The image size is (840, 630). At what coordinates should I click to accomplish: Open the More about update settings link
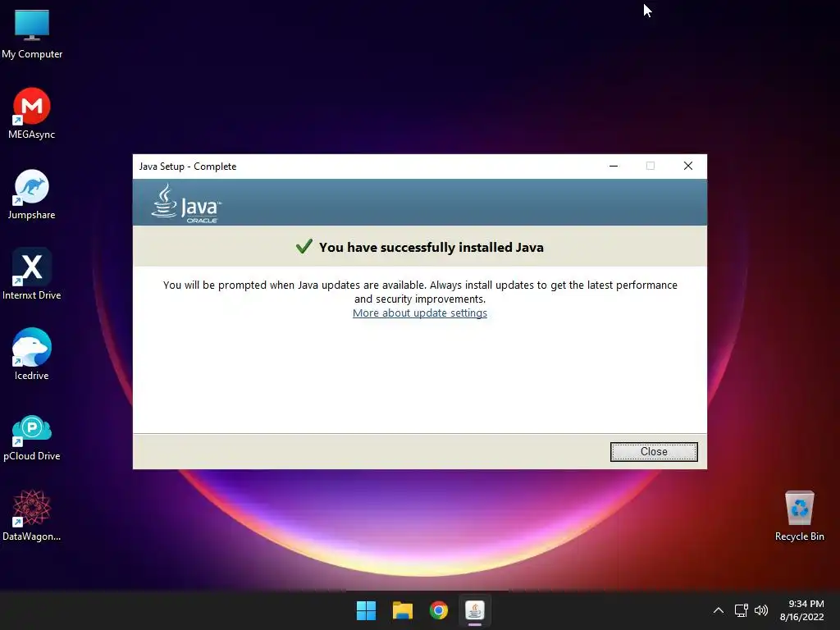419,313
